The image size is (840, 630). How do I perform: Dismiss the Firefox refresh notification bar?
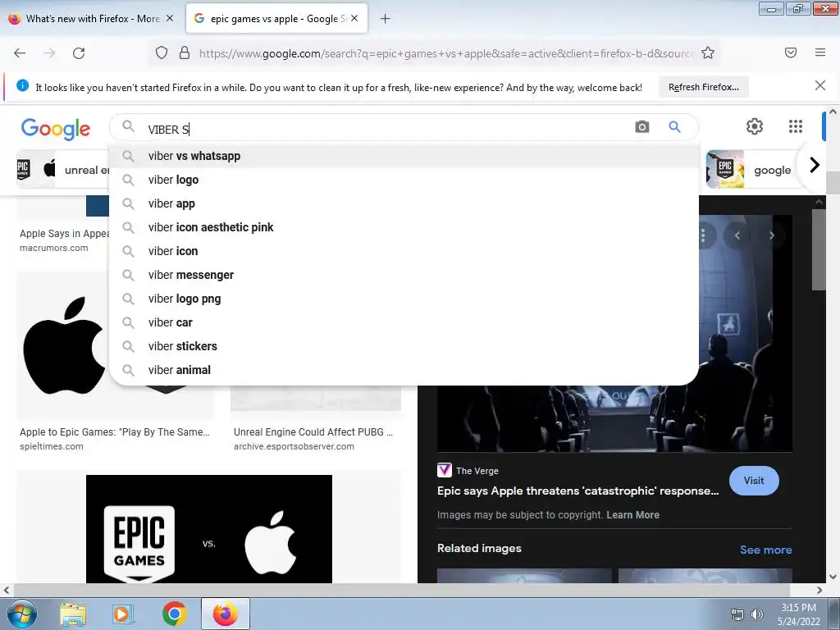tap(819, 85)
